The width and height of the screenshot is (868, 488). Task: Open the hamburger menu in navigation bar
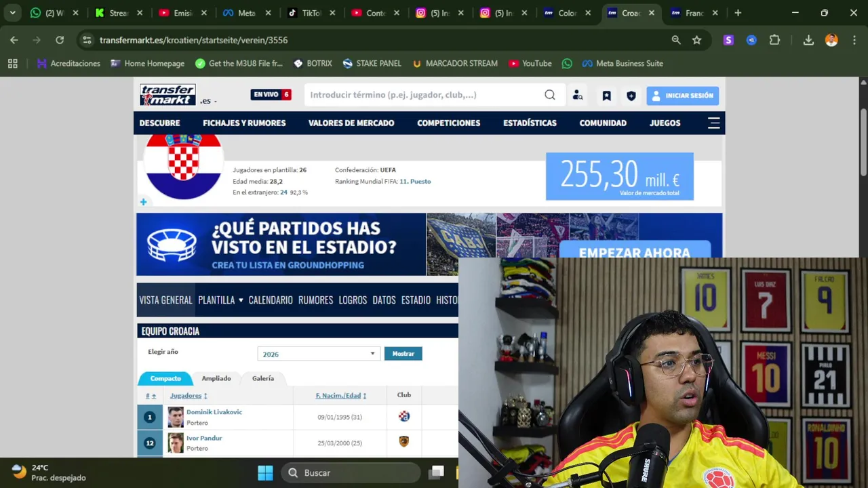pos(713,123)
